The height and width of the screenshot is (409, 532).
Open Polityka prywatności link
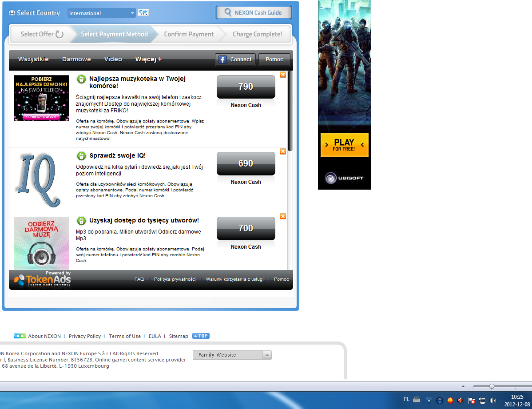coord(175,279)
